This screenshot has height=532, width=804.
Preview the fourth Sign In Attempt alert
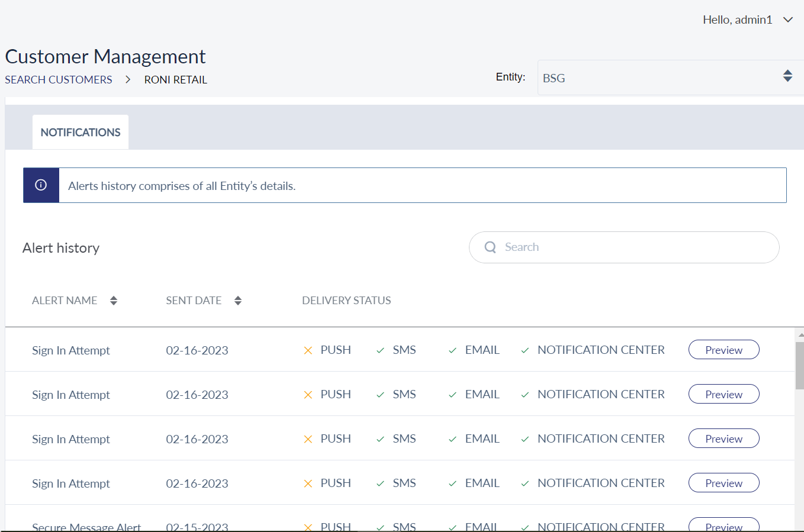pos(723,483)
